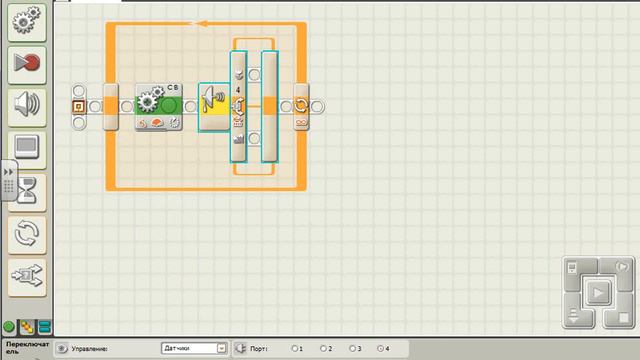Click the program starting point icon
This screenshot has height=360, width=640.
[78, 107]
